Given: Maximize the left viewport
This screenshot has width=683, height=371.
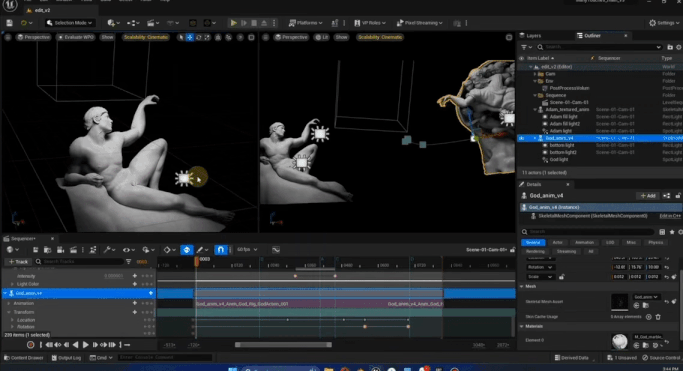Looking at the screenshot, I should click(251, 37).
